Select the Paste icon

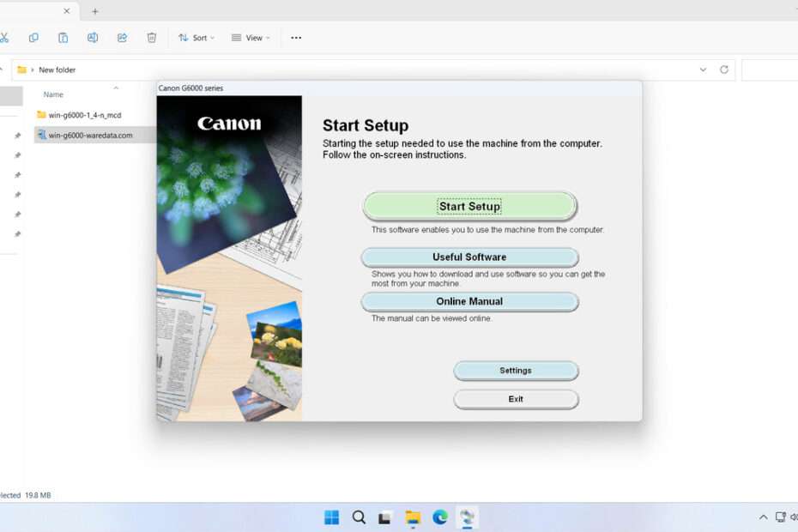click(63, 38)
